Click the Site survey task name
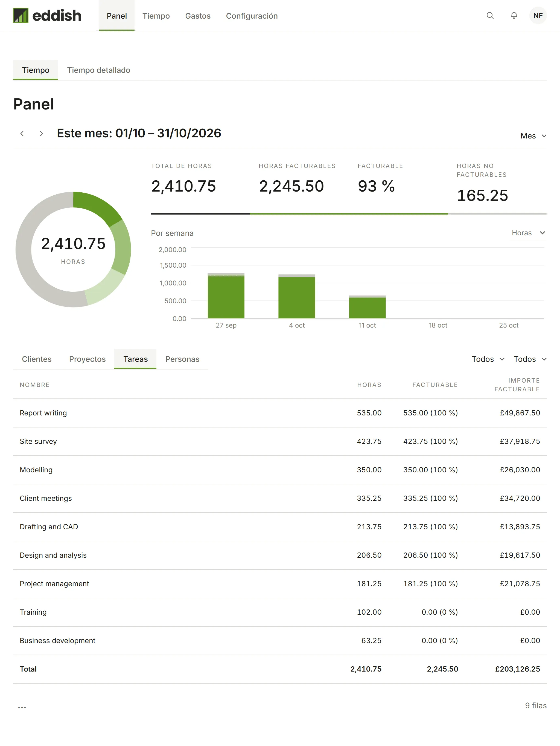Screen dimensions: 560x746 click(38, 441)
